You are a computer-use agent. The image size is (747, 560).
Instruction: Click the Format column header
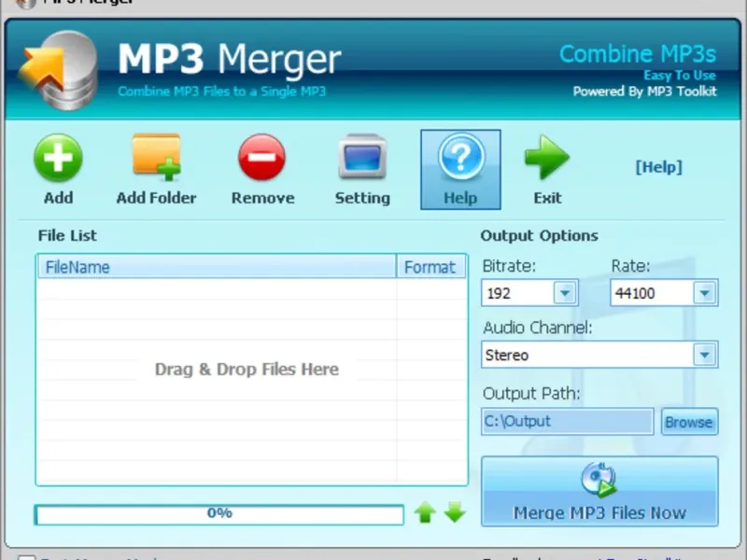click(430, 267)
